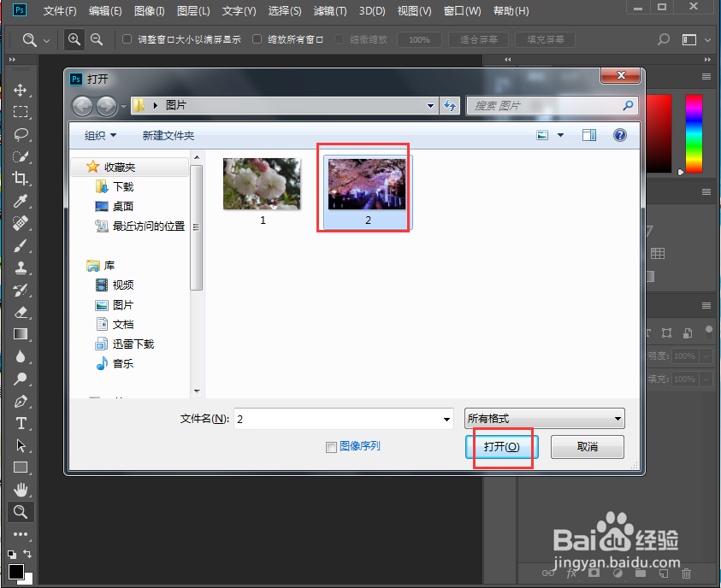Pick the Eyedropper tool
The image size is (721, 588).
click(x=21, y=201)
